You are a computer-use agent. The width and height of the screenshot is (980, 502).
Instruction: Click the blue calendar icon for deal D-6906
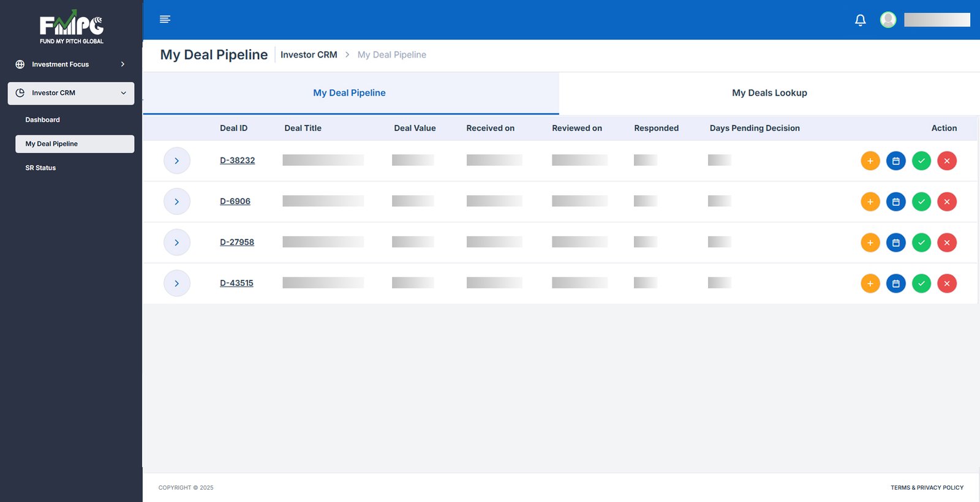(895, 202)
